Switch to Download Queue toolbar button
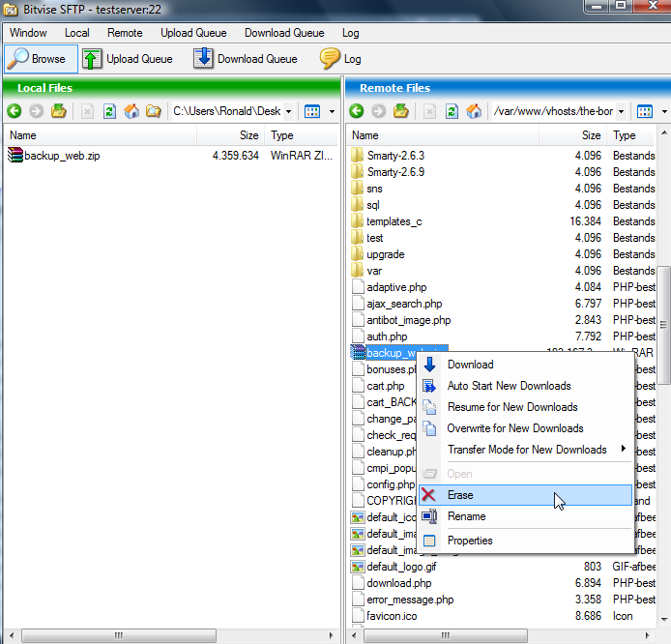Image resolution: width=671 pixels, height=644 pixels. 246,59
